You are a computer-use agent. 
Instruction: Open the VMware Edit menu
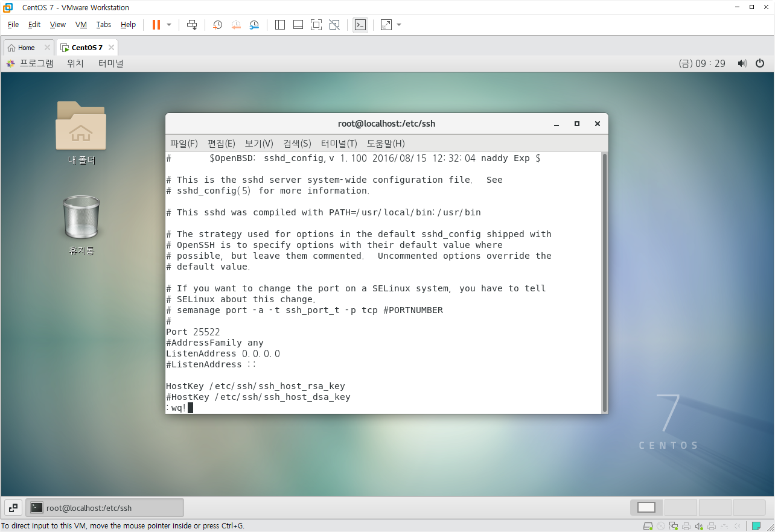pos(34,25)
